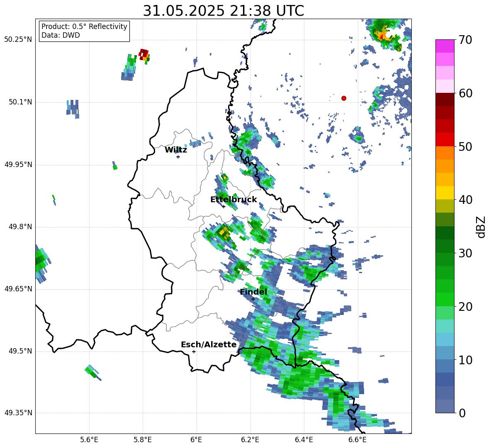Click the 50 tick label on colorbar
This screenshot has height=448, width=491.
465,146
